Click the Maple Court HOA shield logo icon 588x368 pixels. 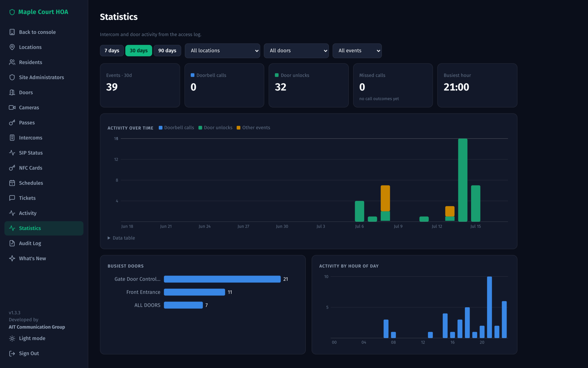pyautogui.click(x=12, y=12)
